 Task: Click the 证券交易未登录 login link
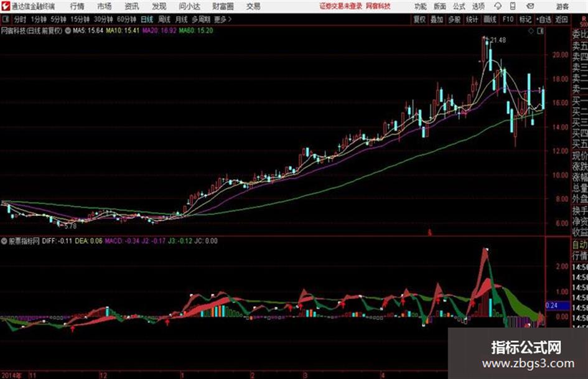(341, 6)
